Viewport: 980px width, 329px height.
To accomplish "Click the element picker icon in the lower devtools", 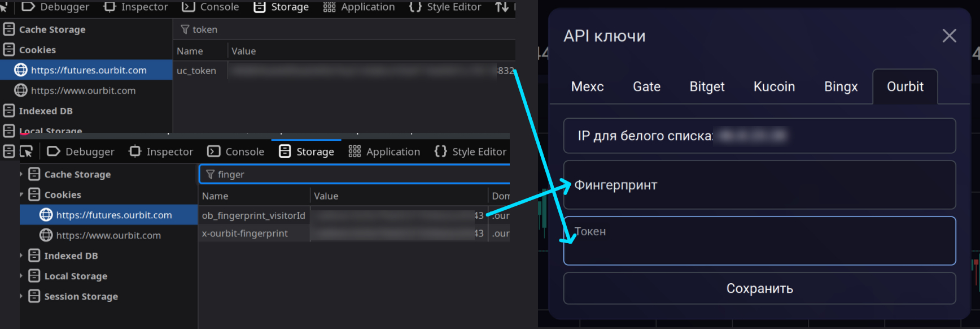I will point(26,151).
